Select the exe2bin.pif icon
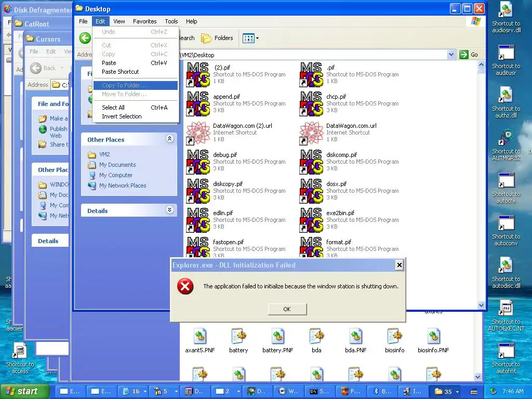The width and height of the screenshot is (532, 399). pos(311,220)
